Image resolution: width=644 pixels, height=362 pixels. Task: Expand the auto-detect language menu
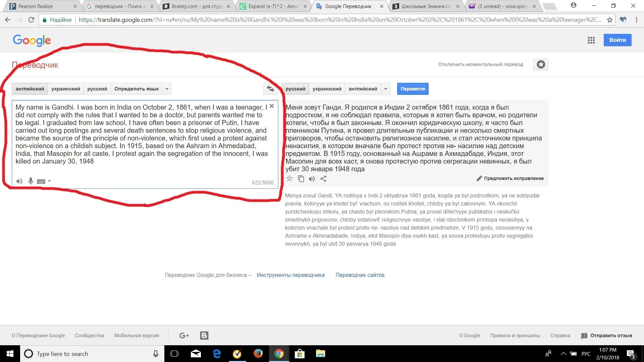[x=168, y=89]
